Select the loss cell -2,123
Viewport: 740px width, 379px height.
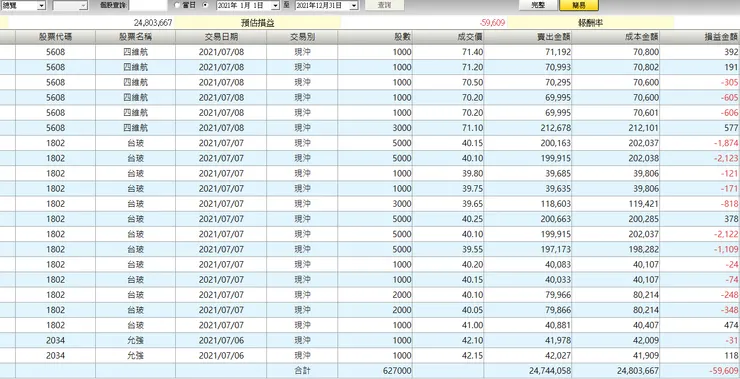(700, 158)
